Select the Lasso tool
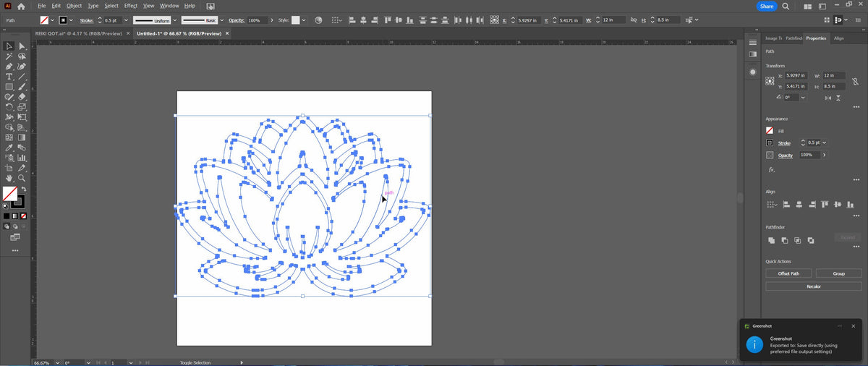 22,56
